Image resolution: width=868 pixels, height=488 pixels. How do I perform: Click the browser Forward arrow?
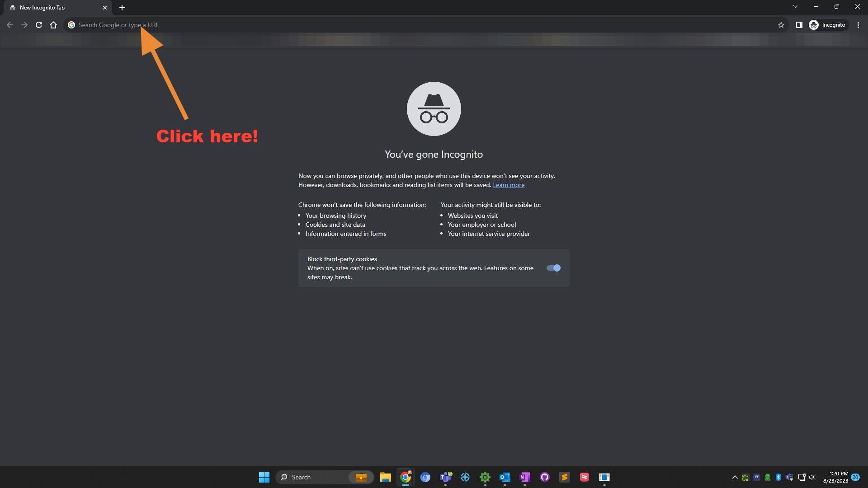pyautogui.click(x=24, y=25)
